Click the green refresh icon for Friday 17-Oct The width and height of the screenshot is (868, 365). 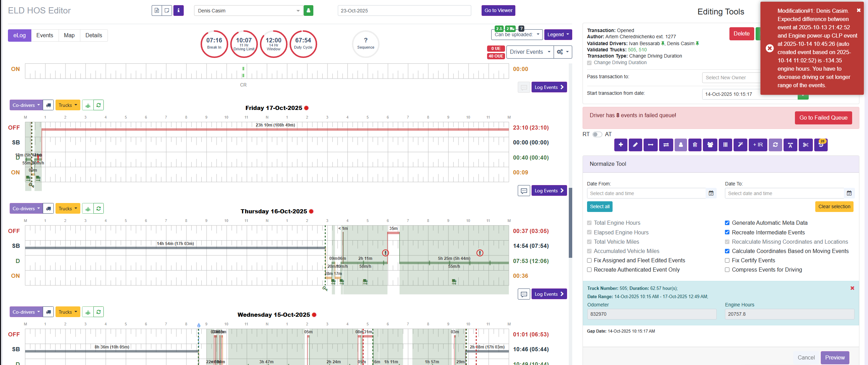[99, 105]
